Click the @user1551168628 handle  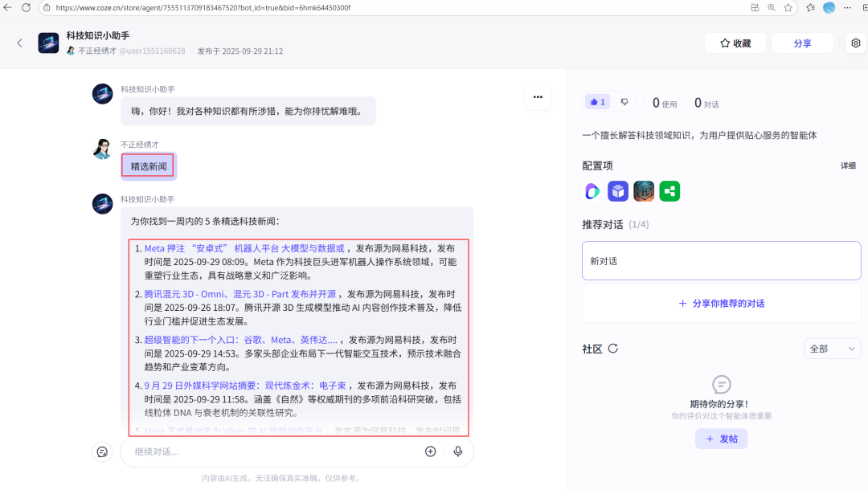coord(152,51)
